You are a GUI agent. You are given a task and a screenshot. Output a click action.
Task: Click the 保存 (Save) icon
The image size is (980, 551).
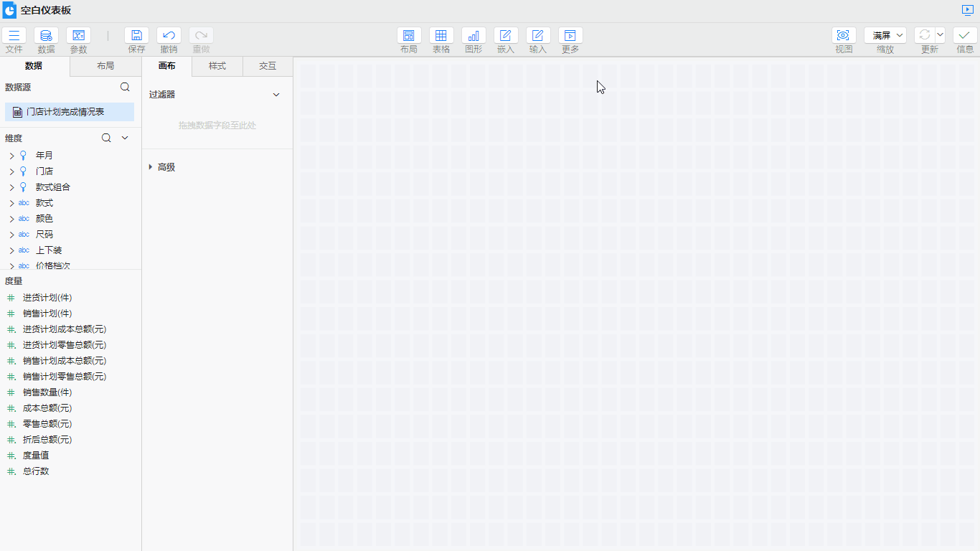pyautogui.click(x=136, y=36)
